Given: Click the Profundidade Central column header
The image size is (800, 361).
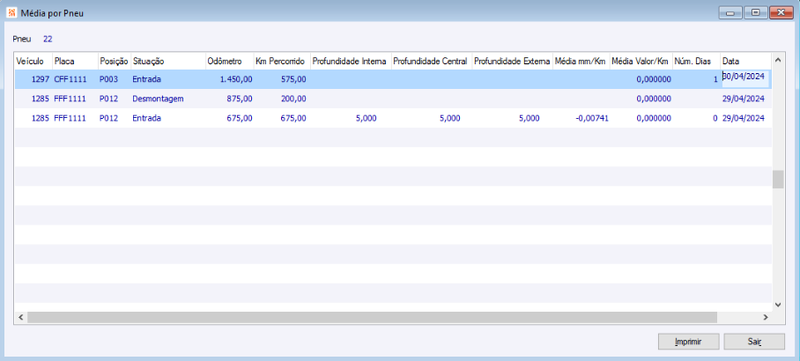Looking at the screenshot, I should pyautogui.click(x=432, y=61).
